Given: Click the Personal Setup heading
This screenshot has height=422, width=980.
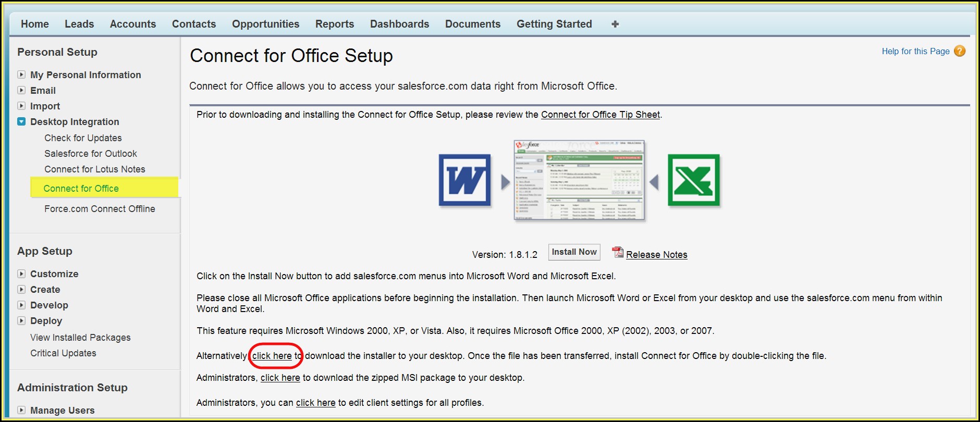Looking at the screenshot, I should [57, 52].
